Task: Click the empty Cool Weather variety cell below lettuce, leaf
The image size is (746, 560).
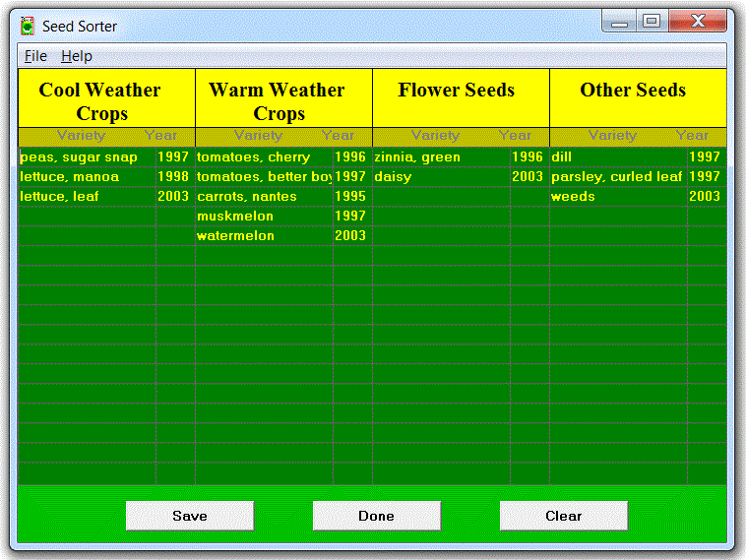Action: pos(87,216)
